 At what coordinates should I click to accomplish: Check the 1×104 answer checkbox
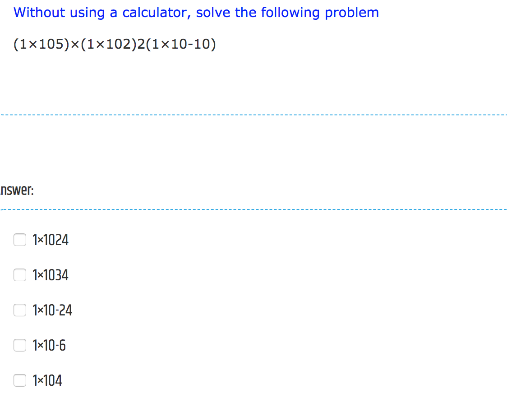(x=20, y=380)
